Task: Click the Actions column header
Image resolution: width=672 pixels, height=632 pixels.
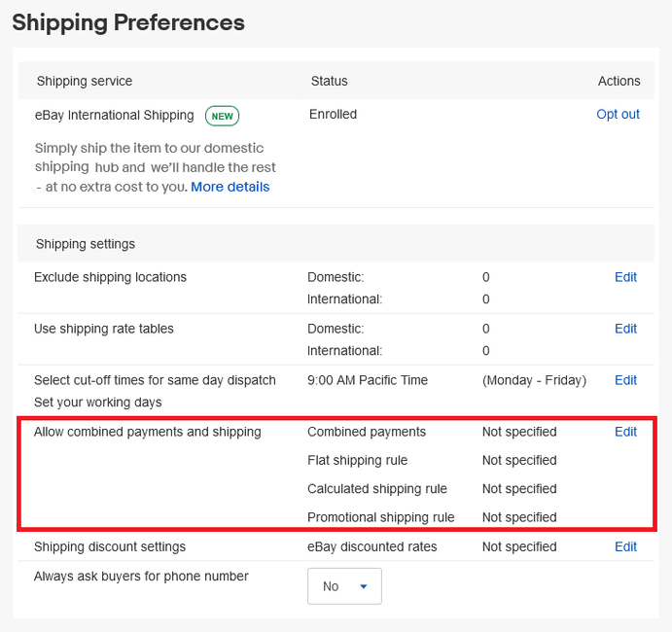Action: click(619, 81)
